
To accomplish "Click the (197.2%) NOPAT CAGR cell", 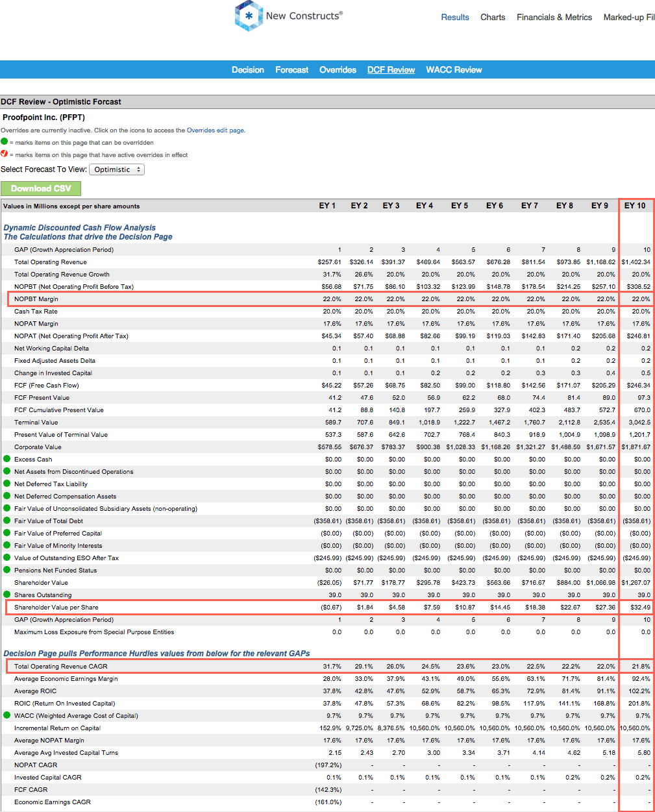I will tap(328, 765).
